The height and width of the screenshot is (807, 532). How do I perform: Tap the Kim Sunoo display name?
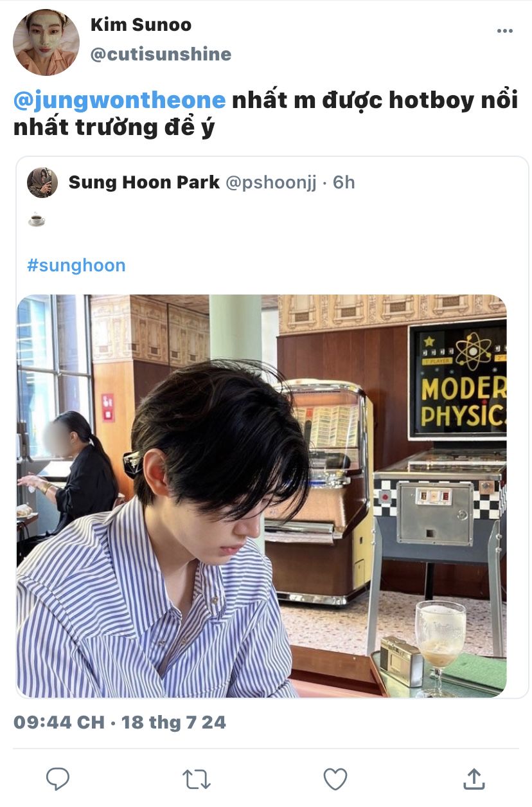(x=141, y=25)
